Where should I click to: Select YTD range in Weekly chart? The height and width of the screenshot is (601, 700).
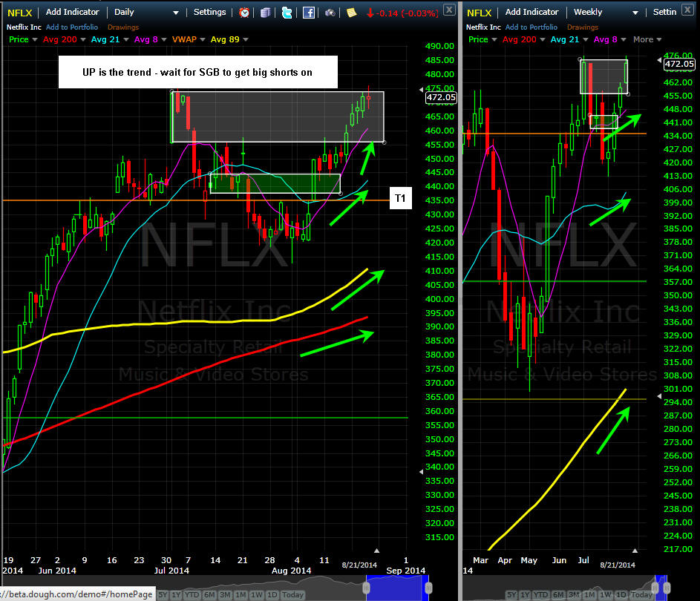pos(540,595)
